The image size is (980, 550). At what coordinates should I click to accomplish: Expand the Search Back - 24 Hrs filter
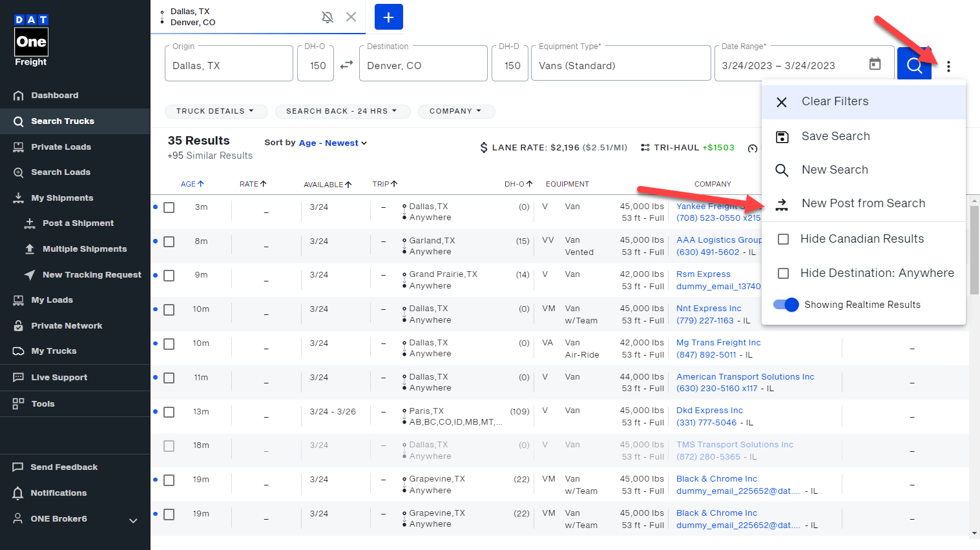pos(342,111)
